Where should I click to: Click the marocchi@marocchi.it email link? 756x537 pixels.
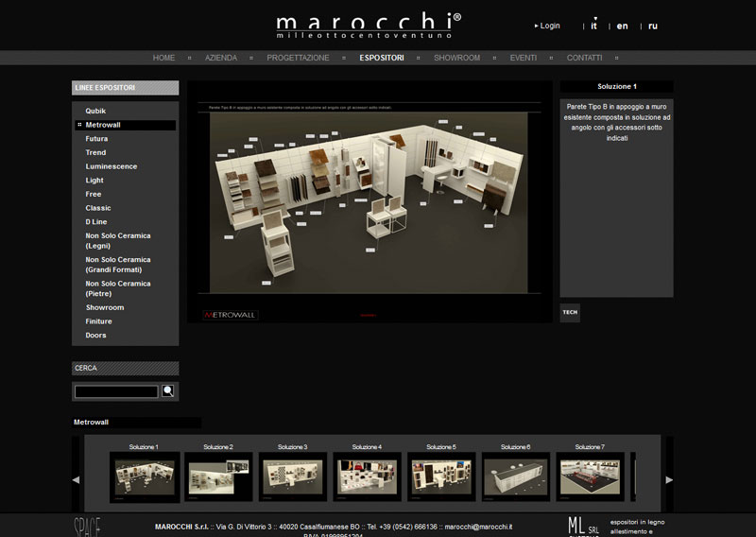tap(478, 527)
